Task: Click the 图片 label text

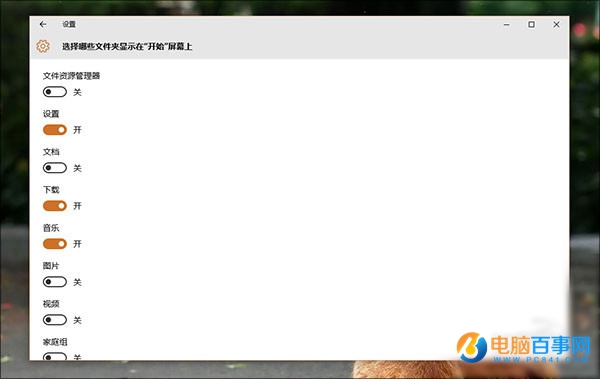Action: point(51,266)
